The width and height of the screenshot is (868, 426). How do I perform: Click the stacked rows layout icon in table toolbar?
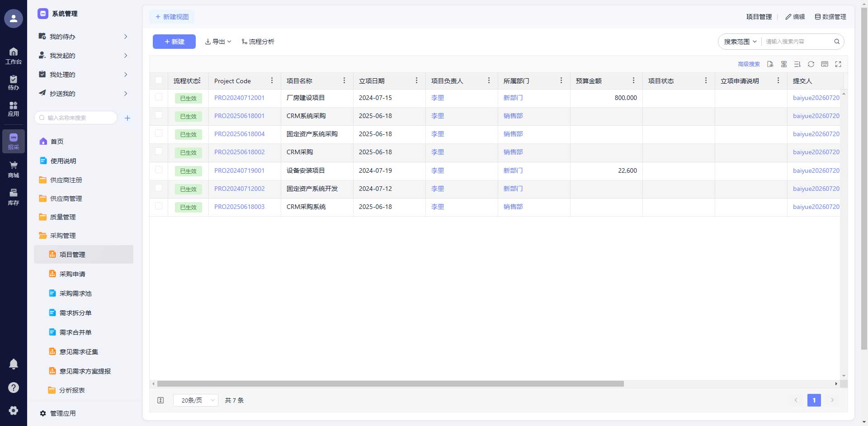784,64
